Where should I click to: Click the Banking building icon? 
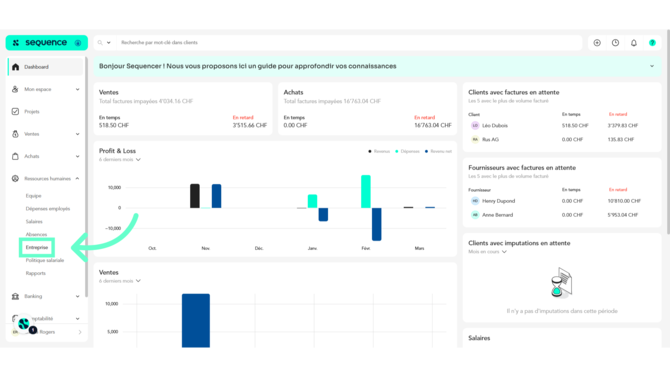pos(15,296)
